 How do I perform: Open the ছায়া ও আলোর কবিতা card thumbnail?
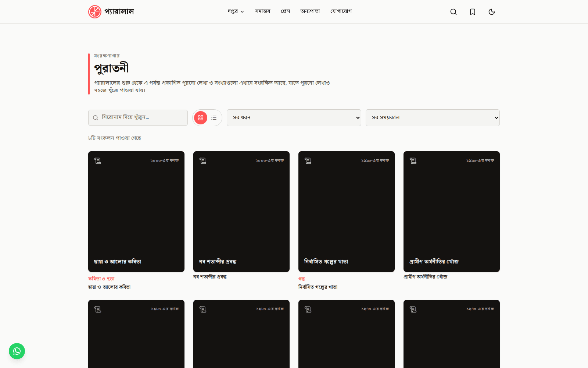click(136, 212)
